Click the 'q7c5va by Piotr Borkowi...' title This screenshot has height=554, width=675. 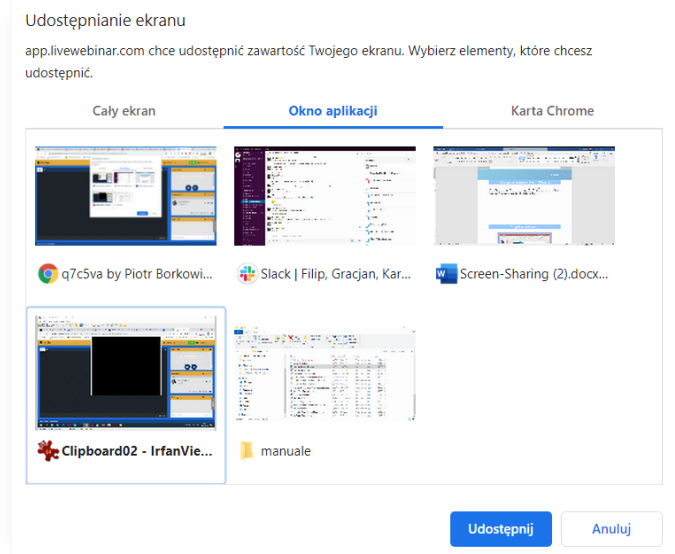(138, 273)
